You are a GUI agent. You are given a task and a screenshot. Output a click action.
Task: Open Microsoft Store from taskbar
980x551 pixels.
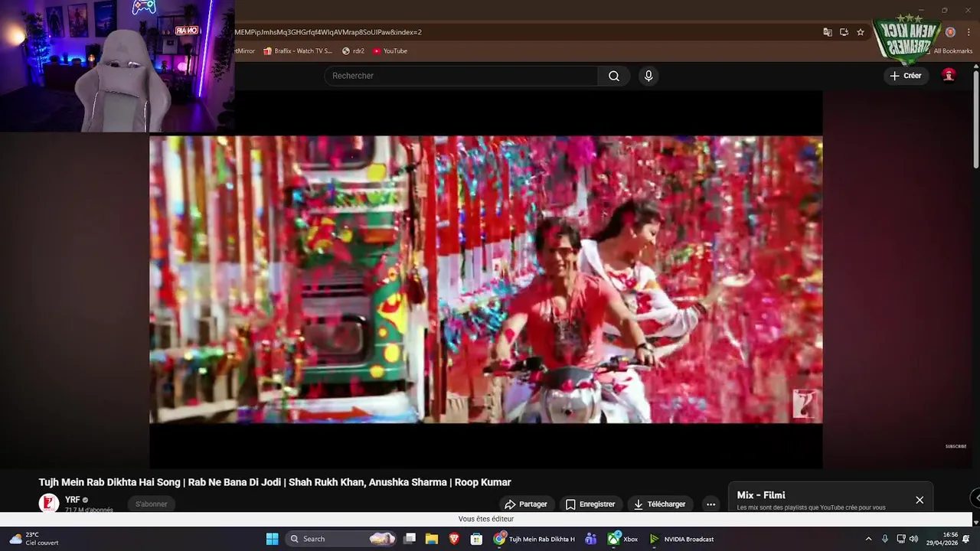476,539
